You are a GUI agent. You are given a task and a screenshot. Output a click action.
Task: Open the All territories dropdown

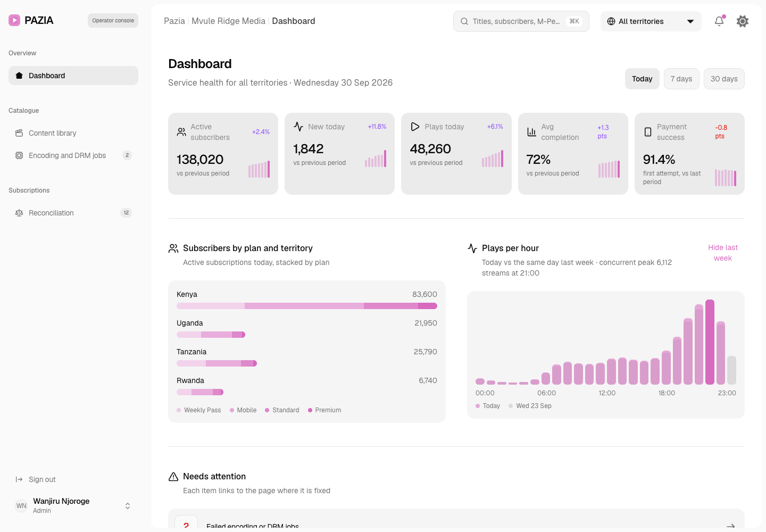(651, 21)
